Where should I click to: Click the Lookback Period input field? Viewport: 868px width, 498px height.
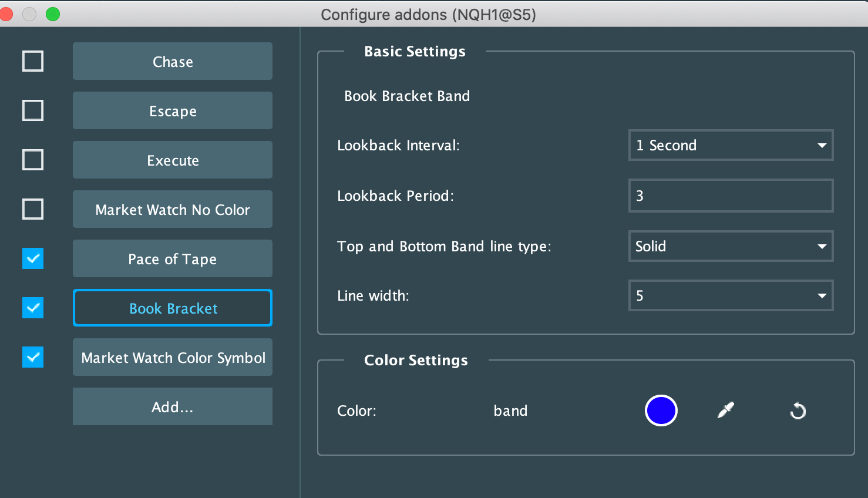click(x=730, y=196)
